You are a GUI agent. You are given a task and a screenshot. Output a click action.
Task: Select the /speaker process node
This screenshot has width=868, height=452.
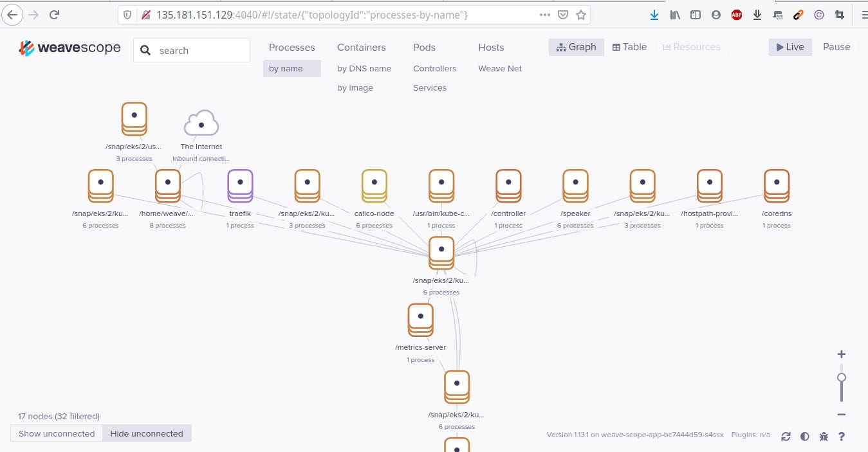pos(575,186)
